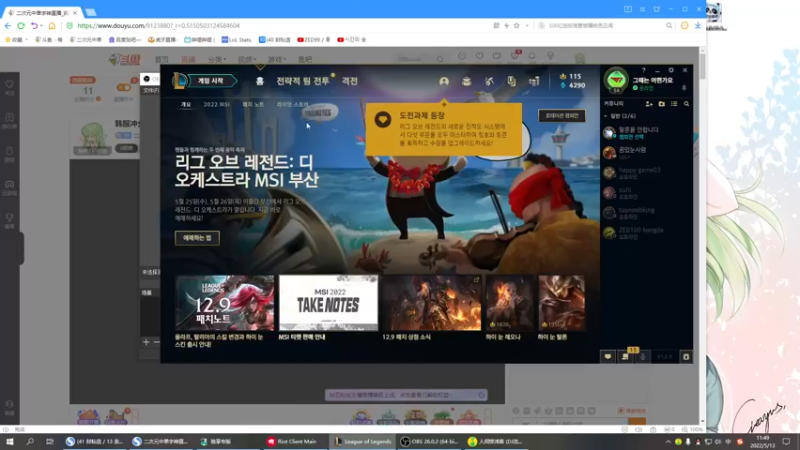
Task: Click the browser address bar URL
Action: [x=159, y=26]
